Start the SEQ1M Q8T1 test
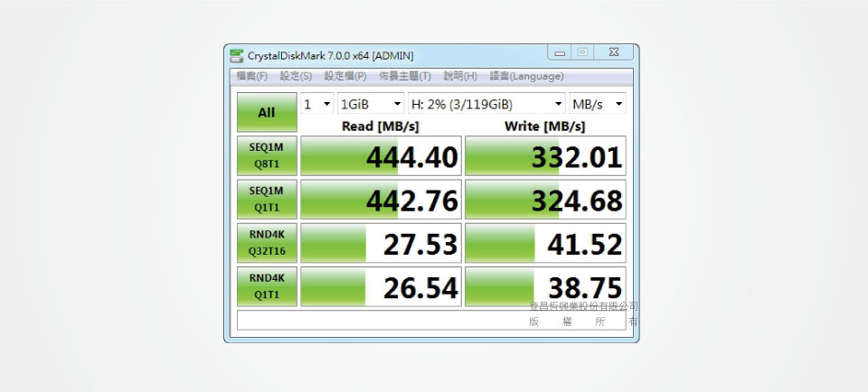 267,155
